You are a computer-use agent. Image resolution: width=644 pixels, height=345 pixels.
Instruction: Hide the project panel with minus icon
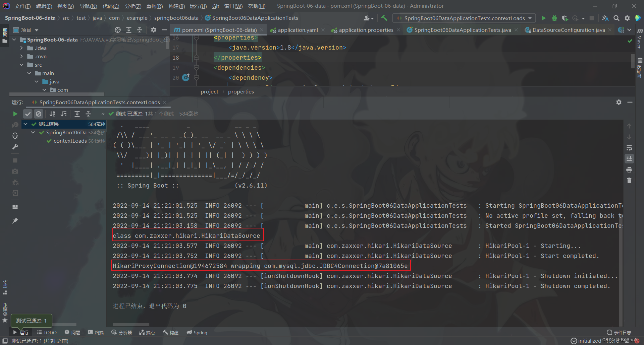coord(164,30)
